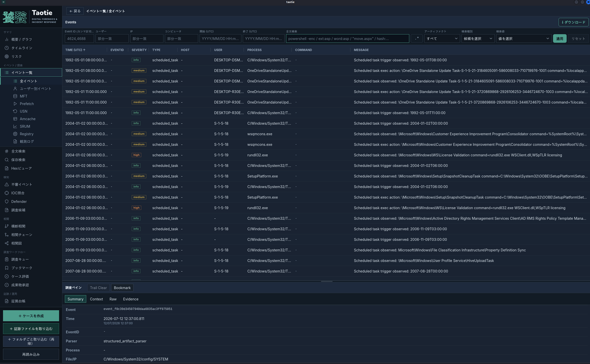
Task: Open アーティファクト すべて dropdown
Action: [x=442, y=38]
